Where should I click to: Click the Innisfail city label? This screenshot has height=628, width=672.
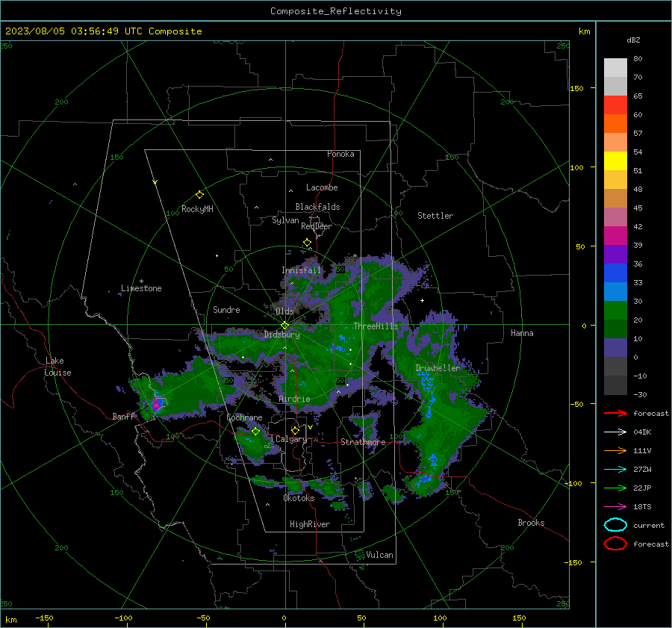click(x=301, y=270)
